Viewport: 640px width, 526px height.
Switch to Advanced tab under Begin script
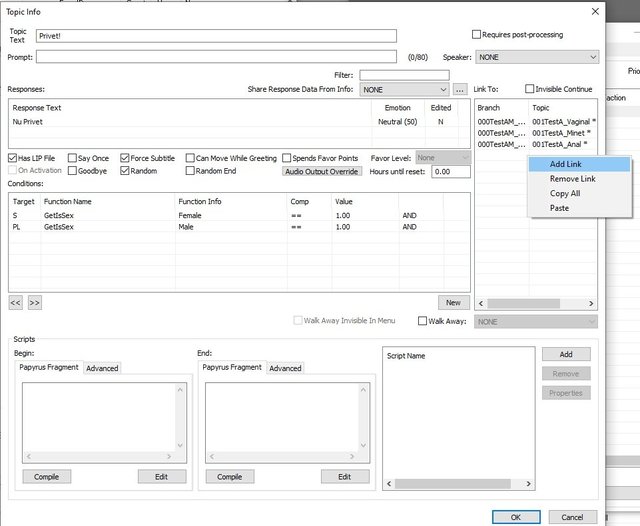tap(102, 368)
